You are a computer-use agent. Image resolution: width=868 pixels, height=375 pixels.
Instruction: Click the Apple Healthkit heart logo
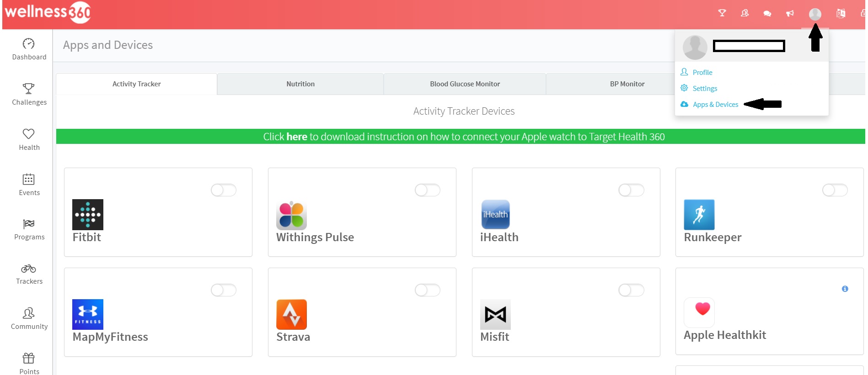click(699, 312)
